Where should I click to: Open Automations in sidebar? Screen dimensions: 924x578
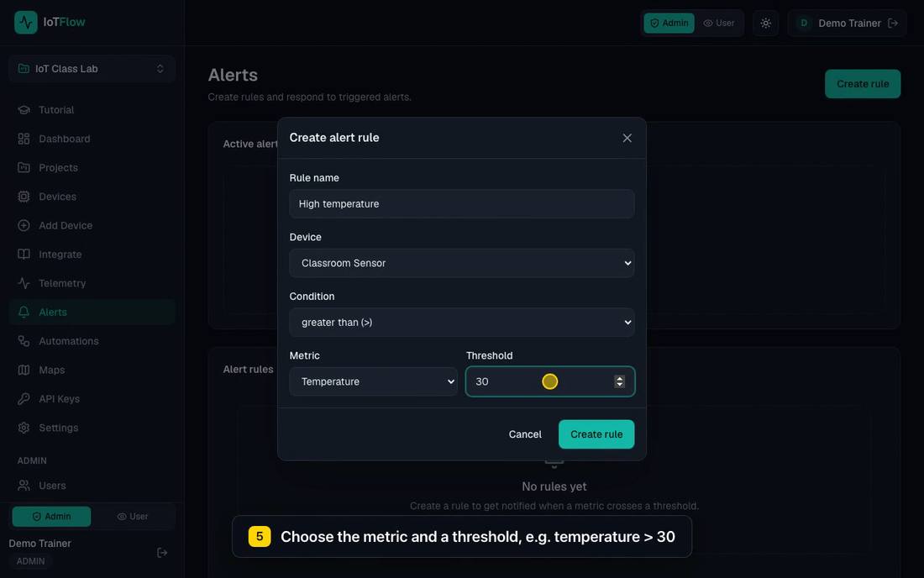pos(92,341)
